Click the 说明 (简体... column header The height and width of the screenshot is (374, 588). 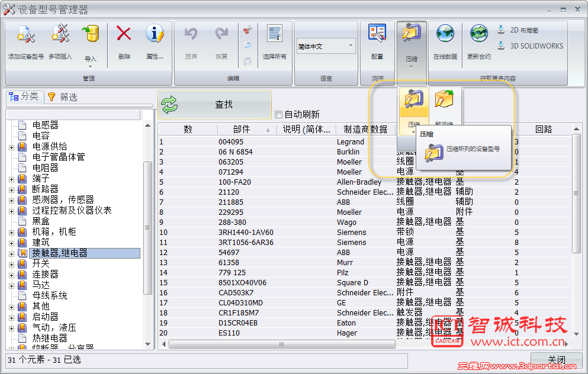point(306,129)
